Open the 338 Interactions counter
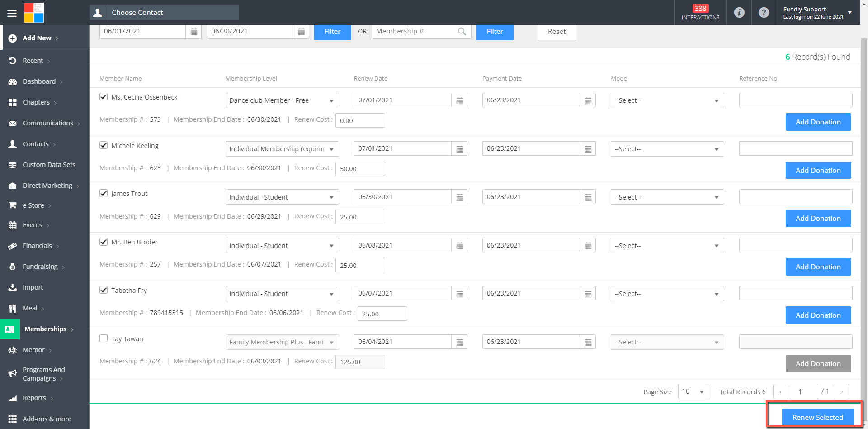868x429 pixels. [x=700, y=13]
